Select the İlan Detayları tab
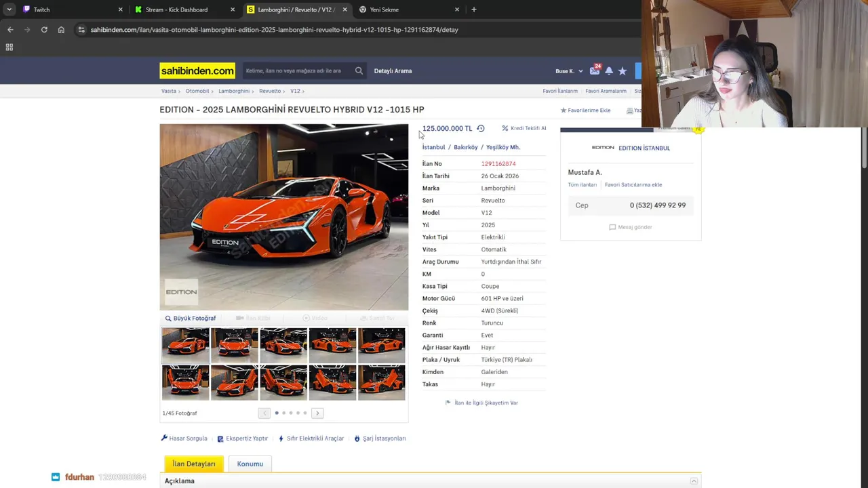 [x=193, y=464]
